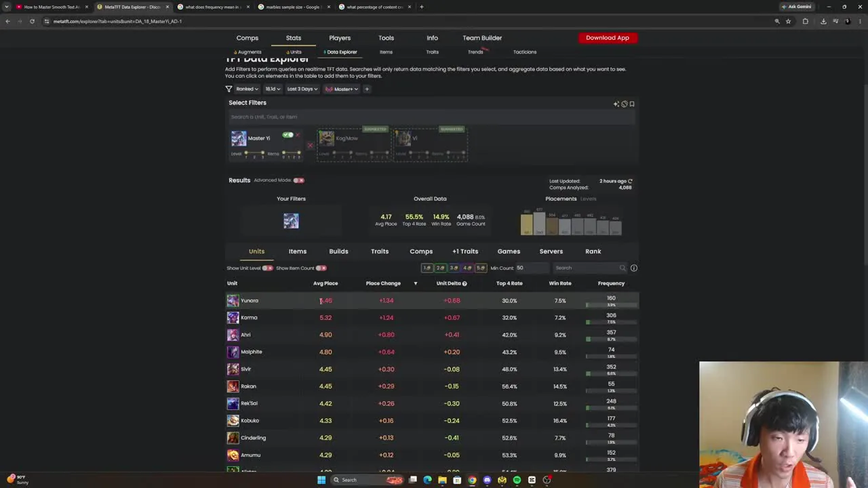This screenshot has width=868, height=488.
Task: Switch to the Builds results tab
Action: [338, 251]
